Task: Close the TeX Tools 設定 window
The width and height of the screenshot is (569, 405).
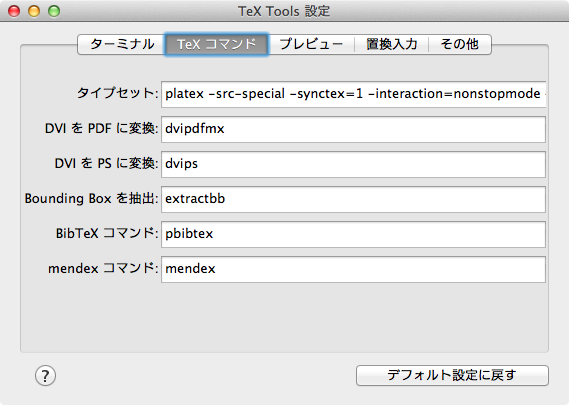Action: click(x=14, y=11)
